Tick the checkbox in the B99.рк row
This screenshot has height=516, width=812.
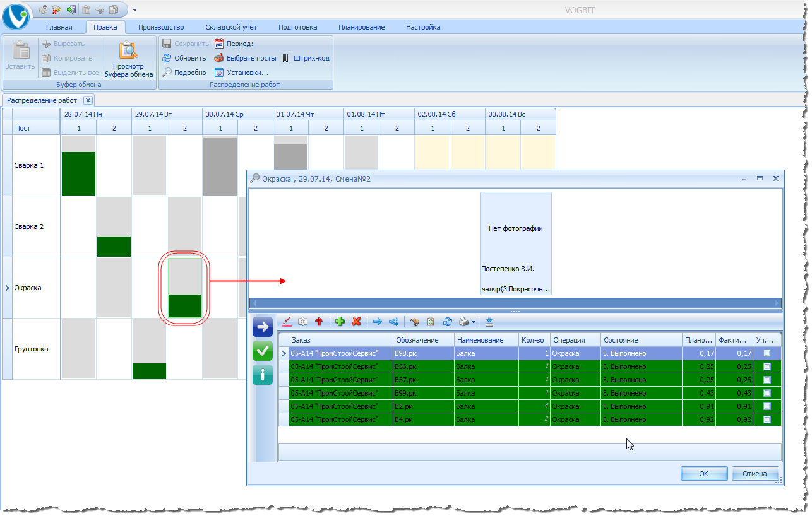point(767,393)
